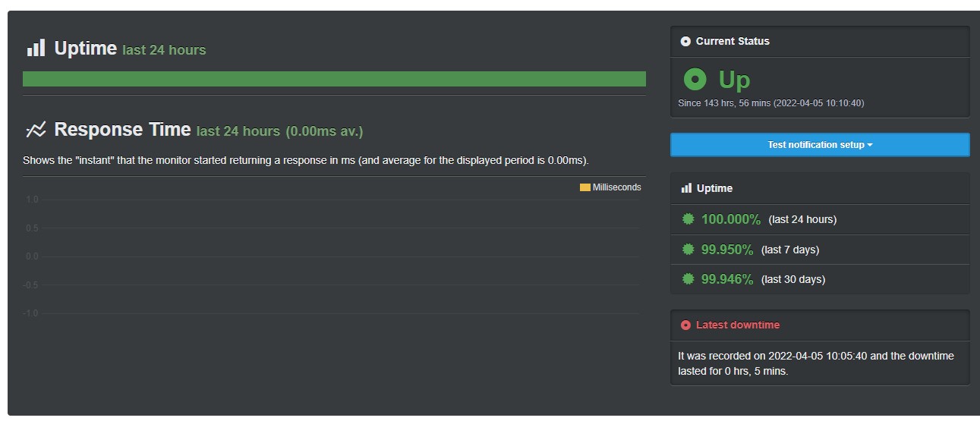Image resolution: width=980 pixels, height=421 pixels.
Task: Click the bar chart icon beside Uptime heading
Action: (x=36, y=49)
